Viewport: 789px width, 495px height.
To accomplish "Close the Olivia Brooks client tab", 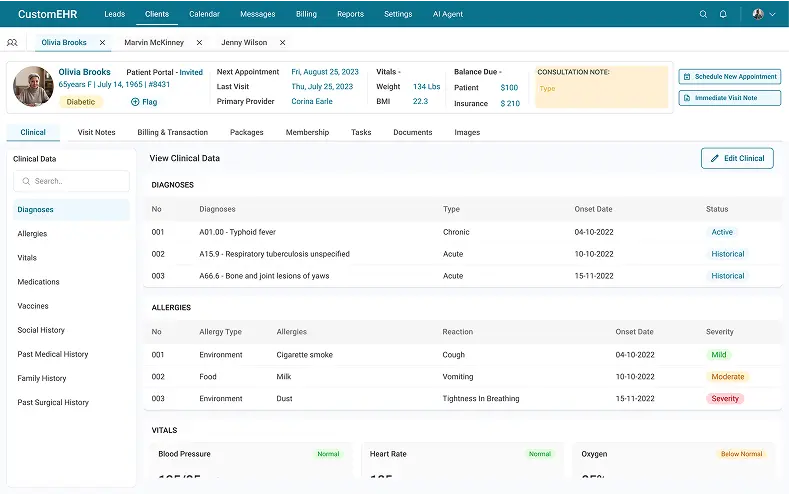I will 102,43.
